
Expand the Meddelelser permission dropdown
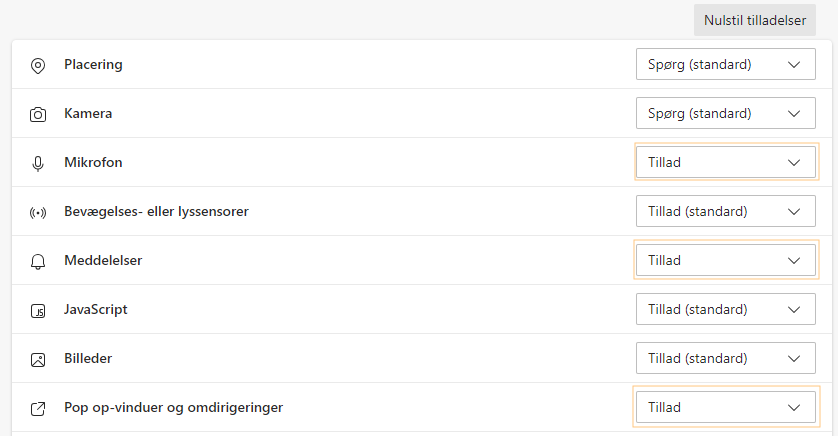click(726, 260)
